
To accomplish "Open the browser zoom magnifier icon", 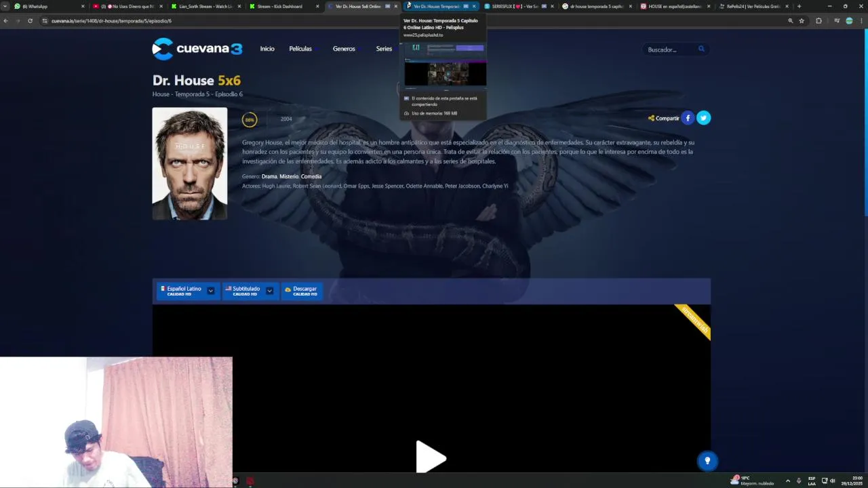I will pyautogui.click(x=790, y=21).
